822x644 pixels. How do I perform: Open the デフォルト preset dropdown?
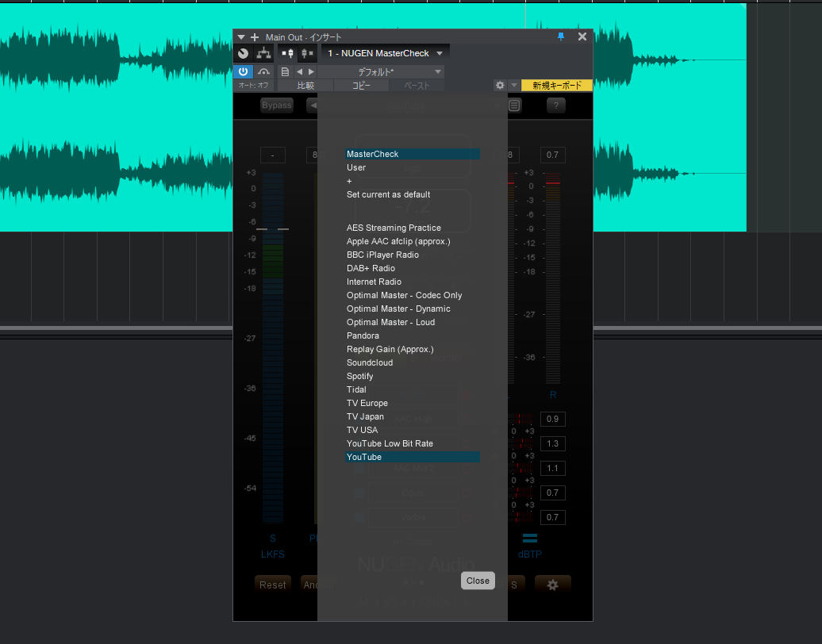(381, 72)
